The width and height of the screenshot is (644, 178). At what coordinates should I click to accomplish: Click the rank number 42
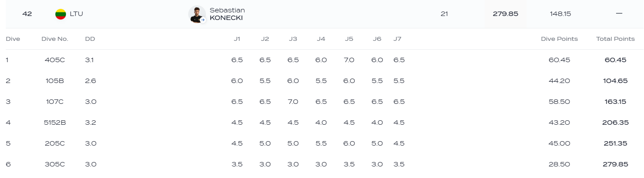(27, 14)
